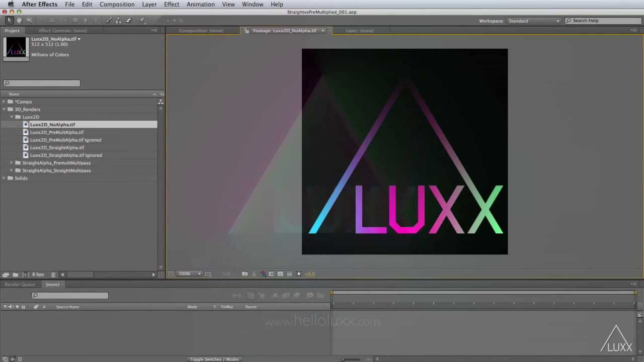Click the Source Name column header
The image size is (644, 362).
[x=67, y=307]
